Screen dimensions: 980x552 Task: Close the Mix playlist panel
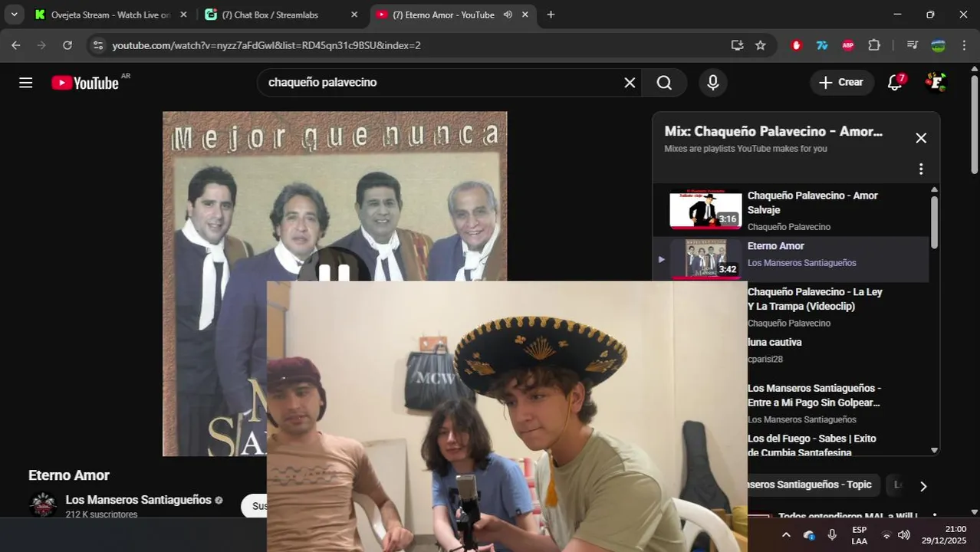pyautogui.click(x=921, y=138)
